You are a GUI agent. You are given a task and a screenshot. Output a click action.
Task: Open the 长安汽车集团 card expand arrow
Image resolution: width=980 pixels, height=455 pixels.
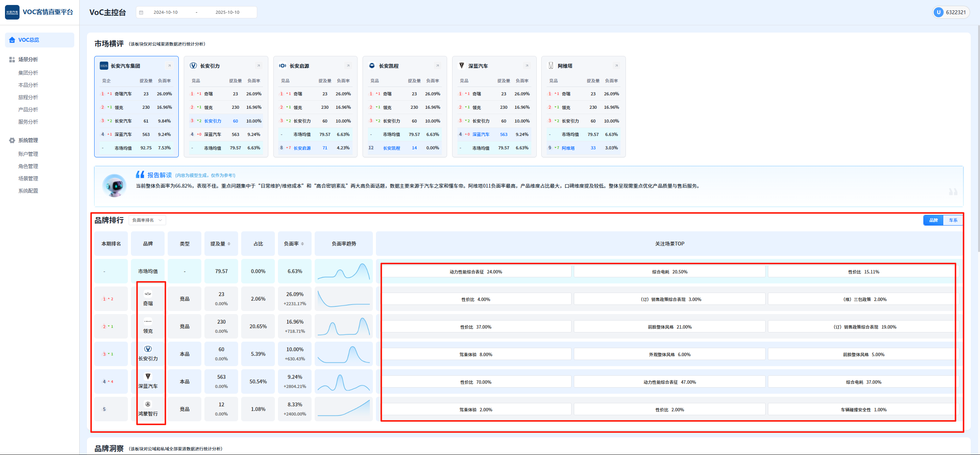pos(169,66)
